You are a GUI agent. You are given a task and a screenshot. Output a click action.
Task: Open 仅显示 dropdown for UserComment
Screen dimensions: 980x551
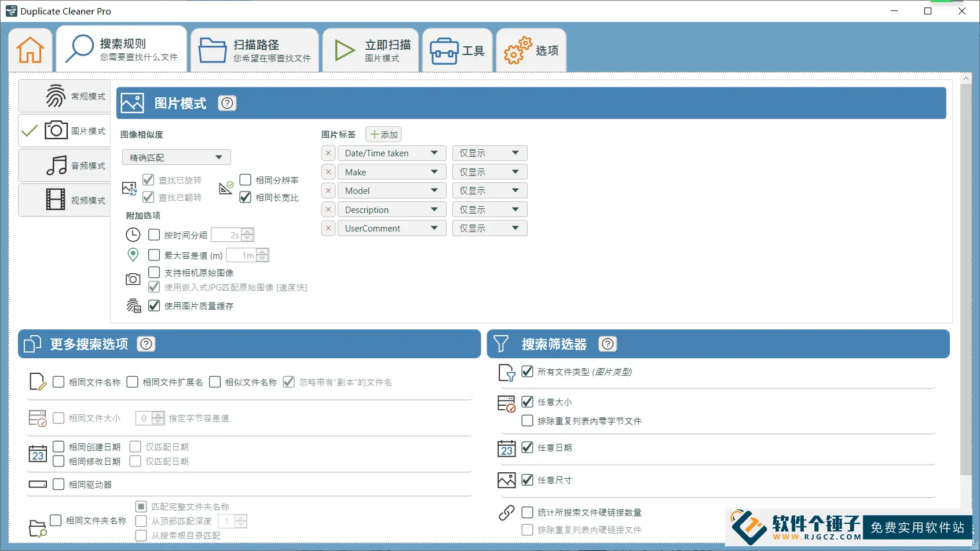(x=489, y=228)
